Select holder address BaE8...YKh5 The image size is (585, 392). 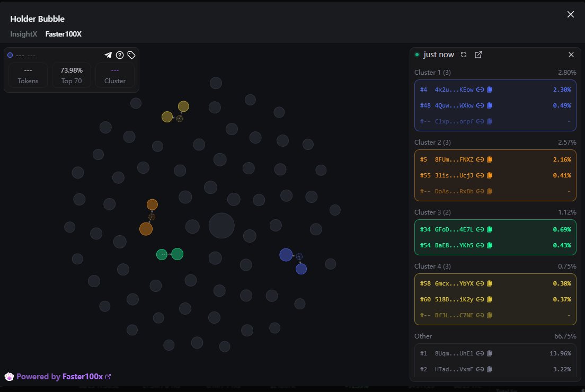[454, 245]
